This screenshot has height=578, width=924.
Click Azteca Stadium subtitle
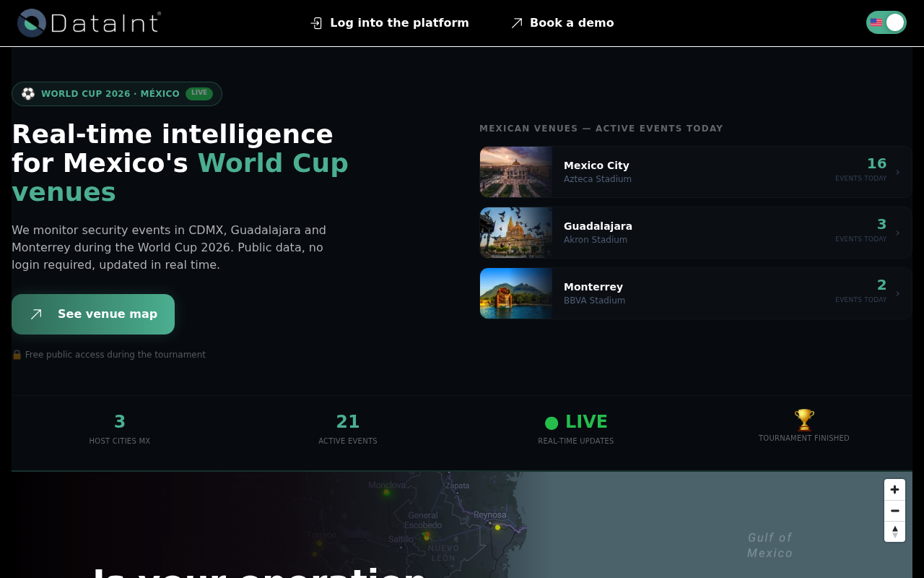click(x=598, y=179)
